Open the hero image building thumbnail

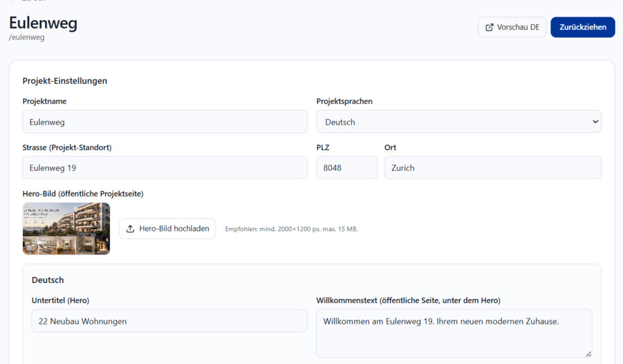tap(66, 228)
